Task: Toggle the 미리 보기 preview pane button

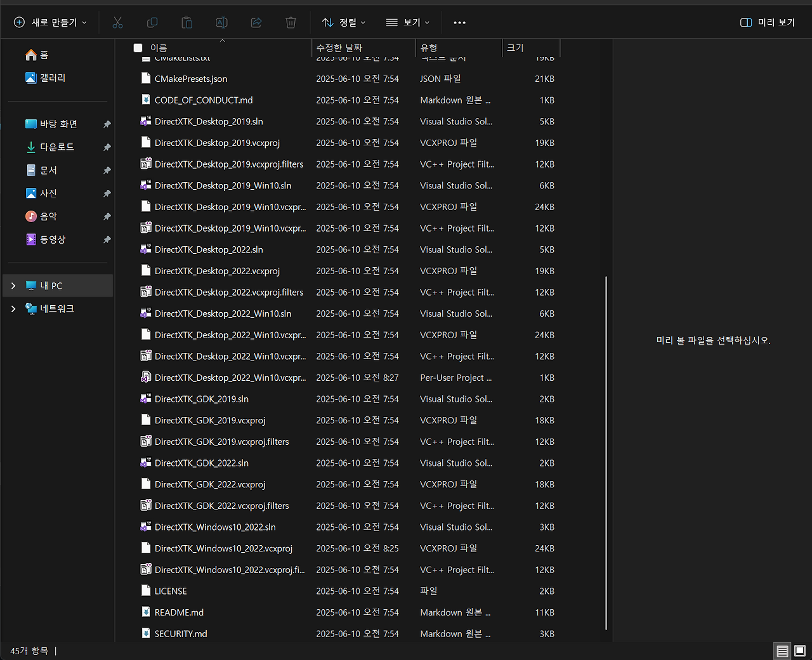Action: pyautogui.click(x=768, y=22)
